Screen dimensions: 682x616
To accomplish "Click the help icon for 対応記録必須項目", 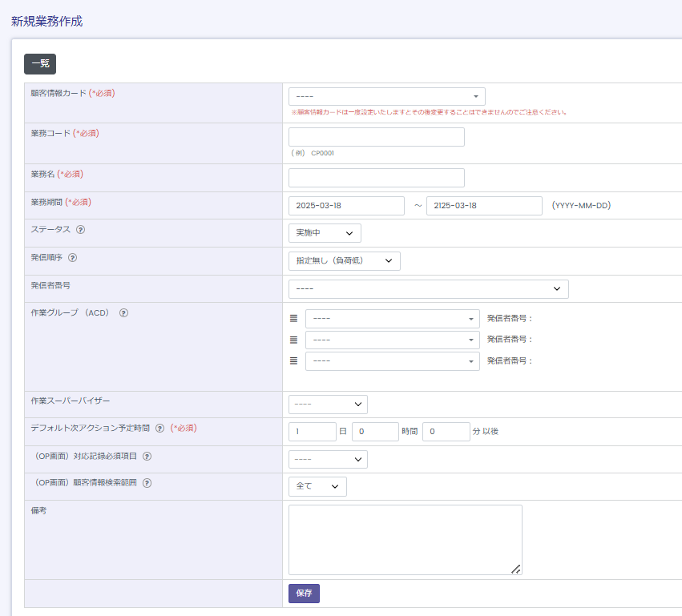I will coord(147,457).
